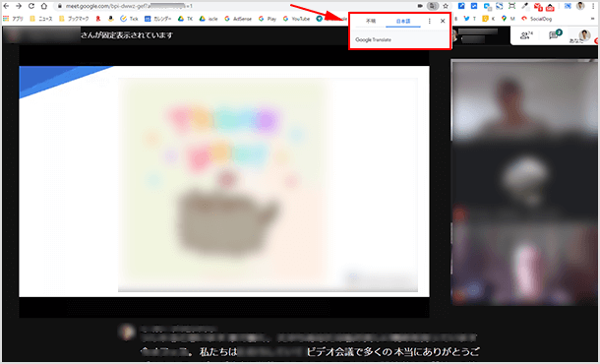
Task: Go forward in browser history
Action: pos(19,6)
